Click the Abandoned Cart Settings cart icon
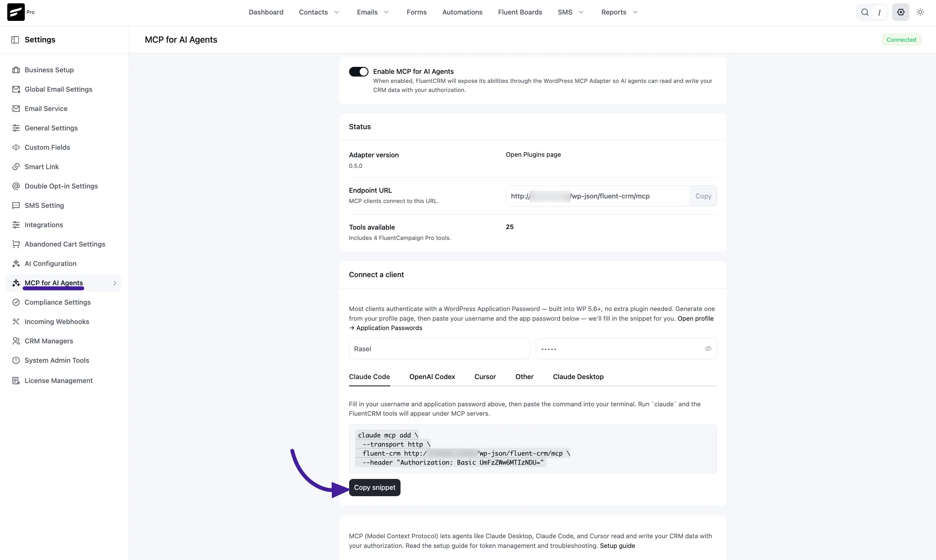Viewport: 936px width, 560px height. click(16, 244)
